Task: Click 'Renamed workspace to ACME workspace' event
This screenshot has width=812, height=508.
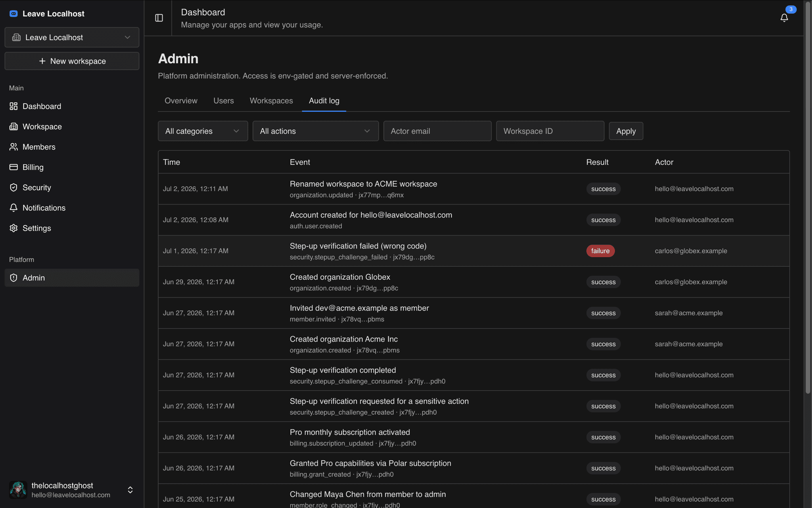Action: (x=363, y=184)
